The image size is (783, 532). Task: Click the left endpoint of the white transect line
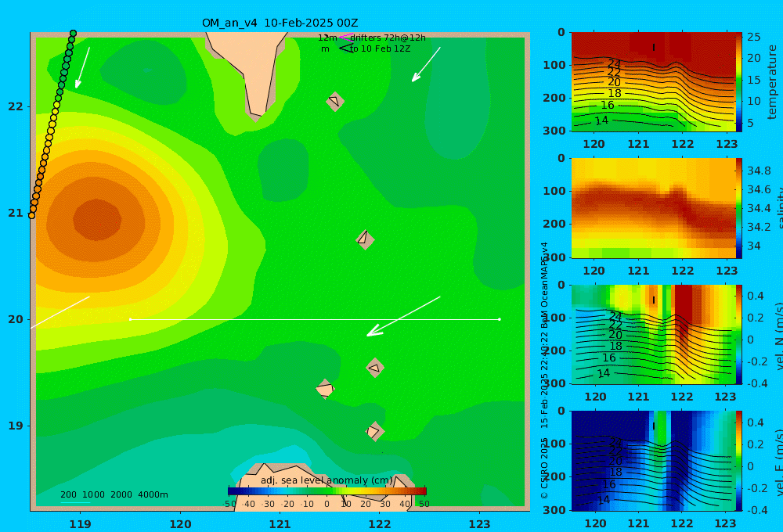(130, 319)
